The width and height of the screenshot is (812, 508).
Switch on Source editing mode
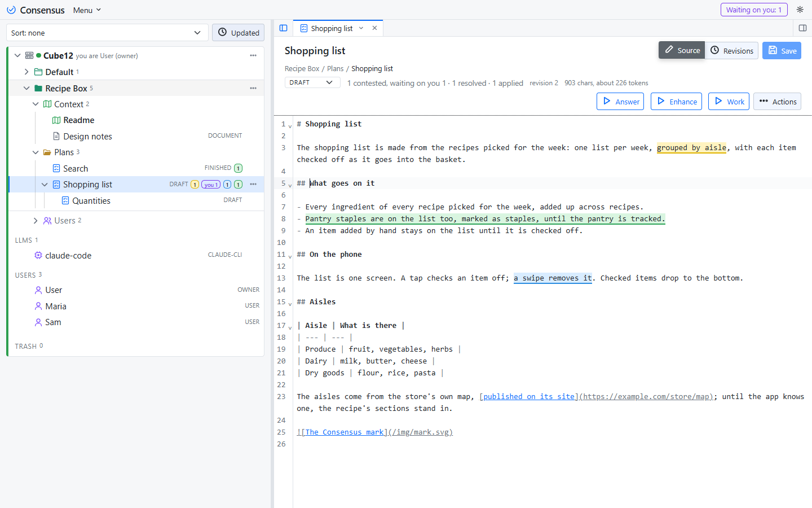[682, 50]
